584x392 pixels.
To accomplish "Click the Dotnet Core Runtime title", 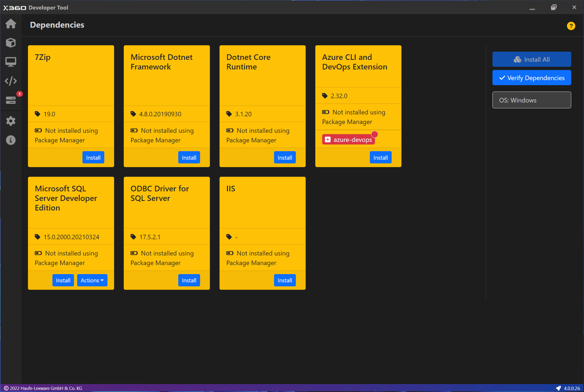I will (248, 62).
